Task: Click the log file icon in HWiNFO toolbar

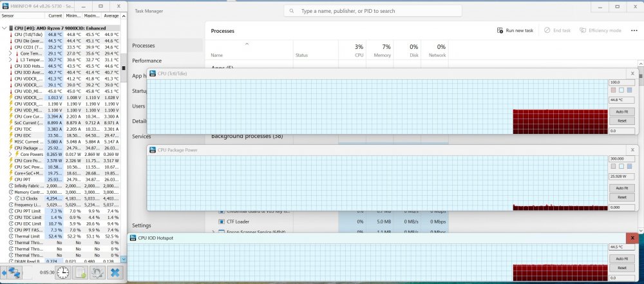Action: click(80, 272)
